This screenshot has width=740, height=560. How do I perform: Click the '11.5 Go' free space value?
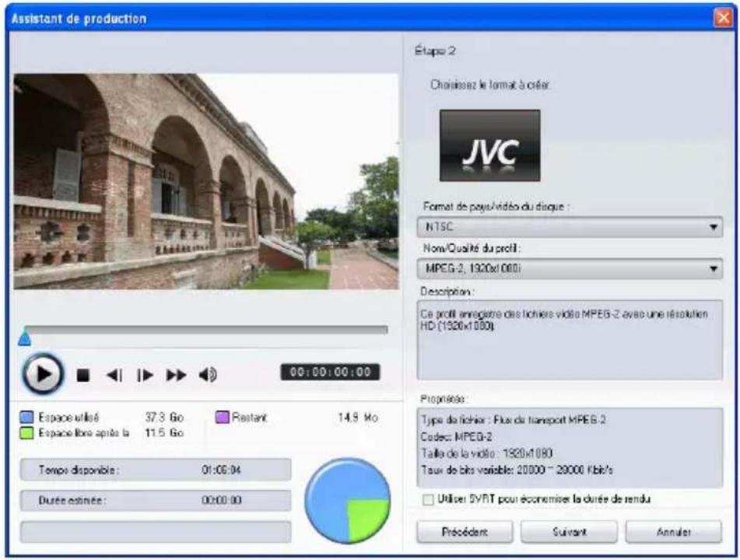coord(163,432)
